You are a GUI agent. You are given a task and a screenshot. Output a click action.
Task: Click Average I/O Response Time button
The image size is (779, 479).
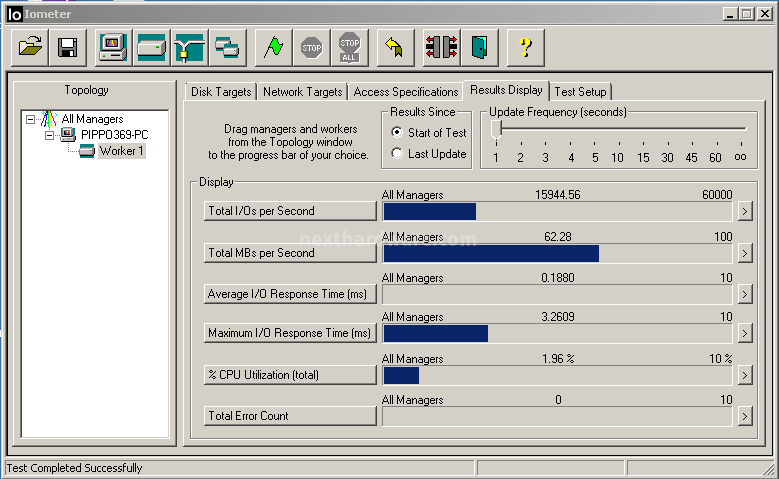tap(290, 294)
